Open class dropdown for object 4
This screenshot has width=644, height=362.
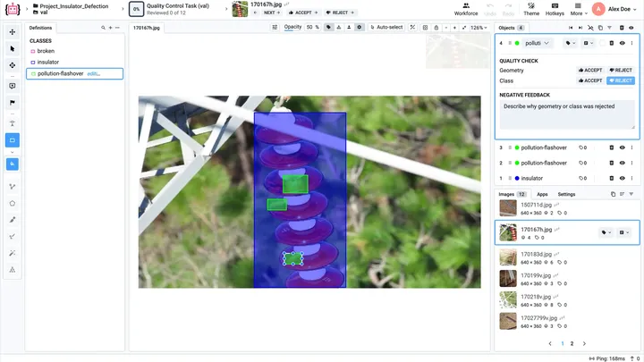coord(537,43)
